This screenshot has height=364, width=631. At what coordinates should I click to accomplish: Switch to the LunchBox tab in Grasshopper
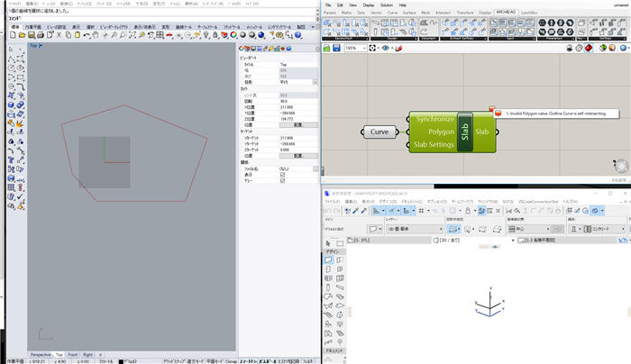529,13
